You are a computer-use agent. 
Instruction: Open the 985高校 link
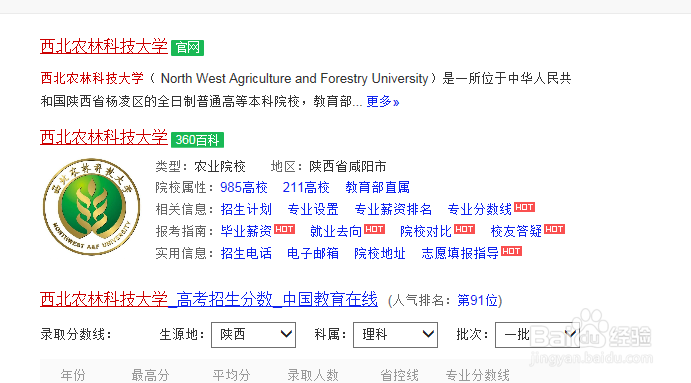244,187
